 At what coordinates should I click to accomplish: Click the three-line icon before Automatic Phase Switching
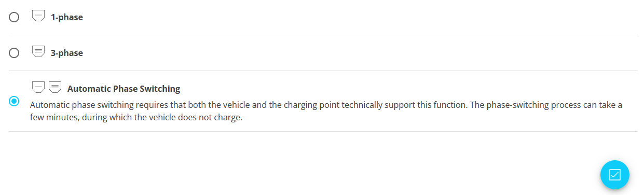tap(55, 87)
